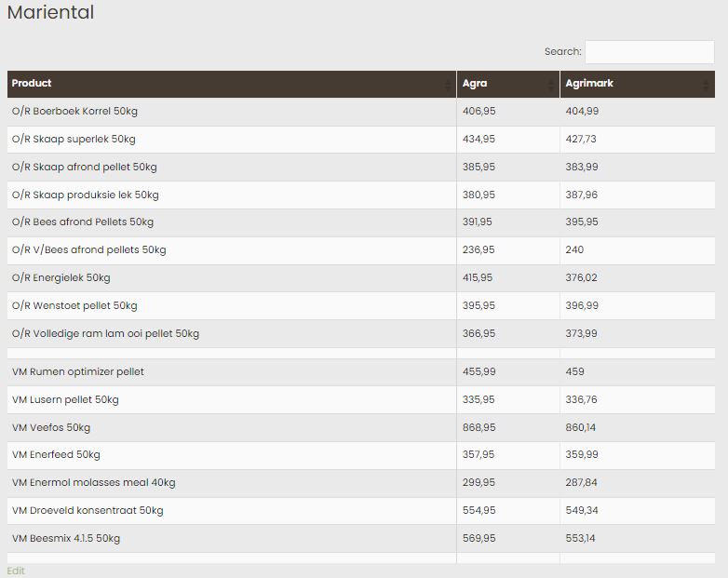Select row VM Enerfeed 50kg
728x578 pixels.
(x=361, y=455)
